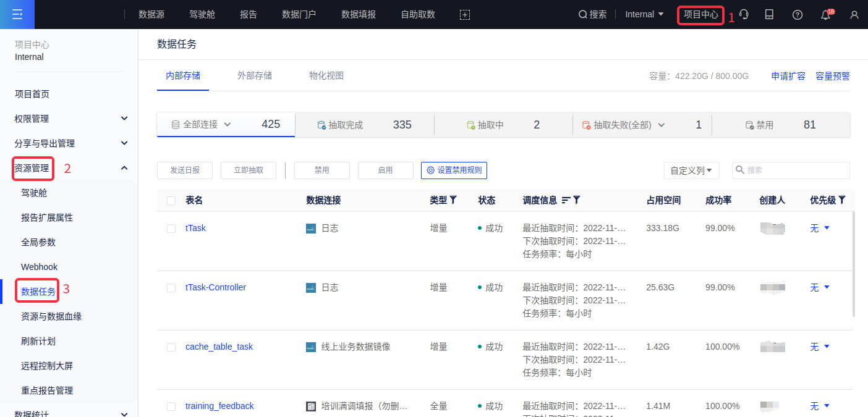Toggle the select-all checkbox in table header
The height and width of the screenshot is (417, 868).
tap(171, 200)
